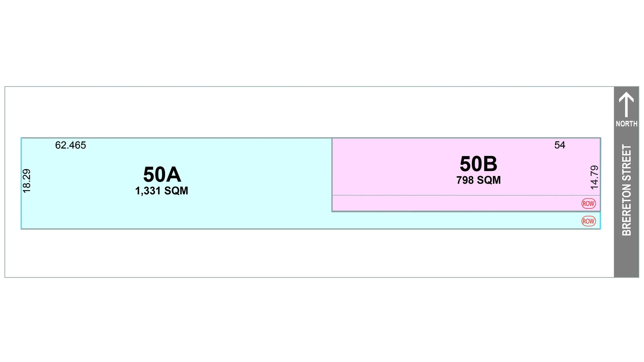Click the gray street bar below the street name
Image resolution: width=644 pixels, height=362 pixels.
click(x=626, y=258)
